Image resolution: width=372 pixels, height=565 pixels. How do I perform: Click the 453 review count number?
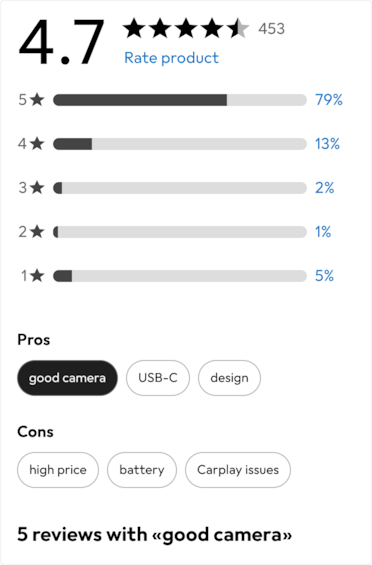(x=271, y=28)
